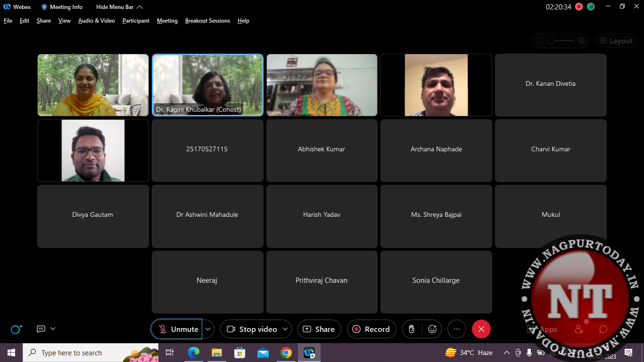
Task: Open the emoji reactions button
Action: [432, 329]
